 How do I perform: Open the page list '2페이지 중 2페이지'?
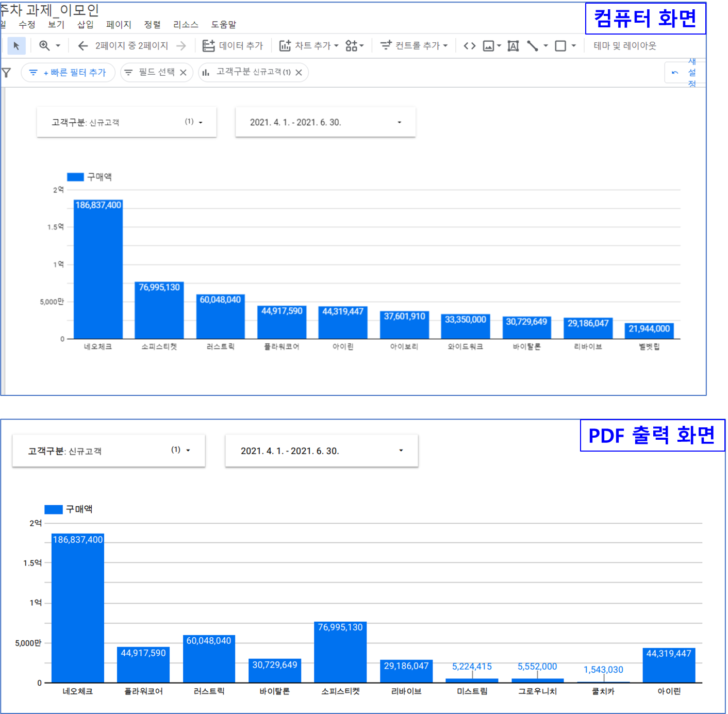click(x=131, y=46)
